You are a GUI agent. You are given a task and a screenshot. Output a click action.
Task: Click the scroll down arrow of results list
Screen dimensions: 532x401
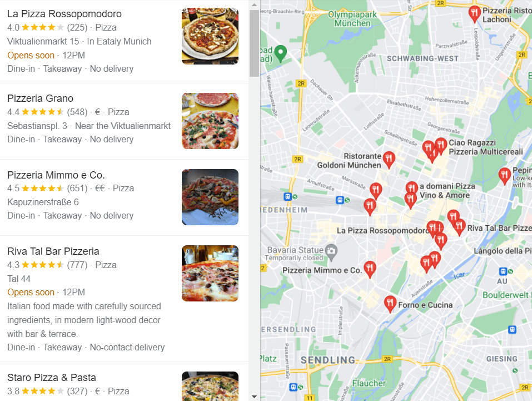254,396
